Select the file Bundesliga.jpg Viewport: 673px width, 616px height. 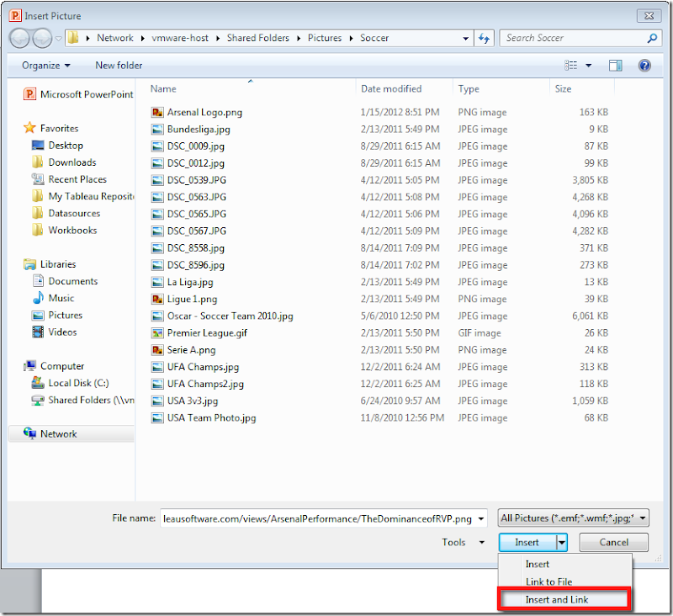199,130
